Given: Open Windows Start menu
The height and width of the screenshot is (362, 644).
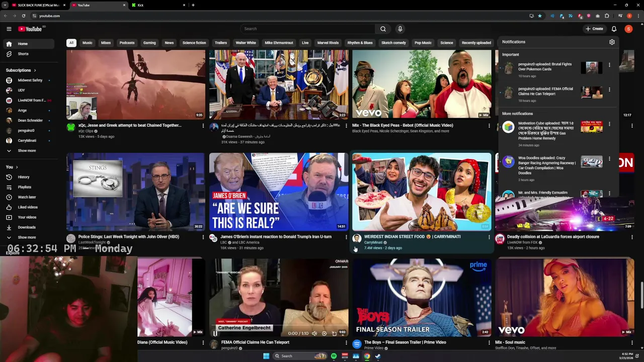Looking at the screenshot, I should 266,356.
